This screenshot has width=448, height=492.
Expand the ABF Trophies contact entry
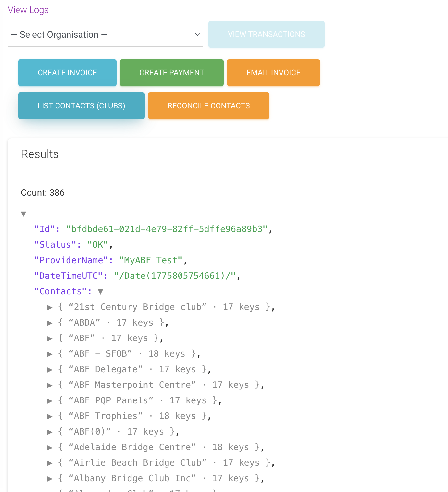pyautogui.click(x=50, y=416)
